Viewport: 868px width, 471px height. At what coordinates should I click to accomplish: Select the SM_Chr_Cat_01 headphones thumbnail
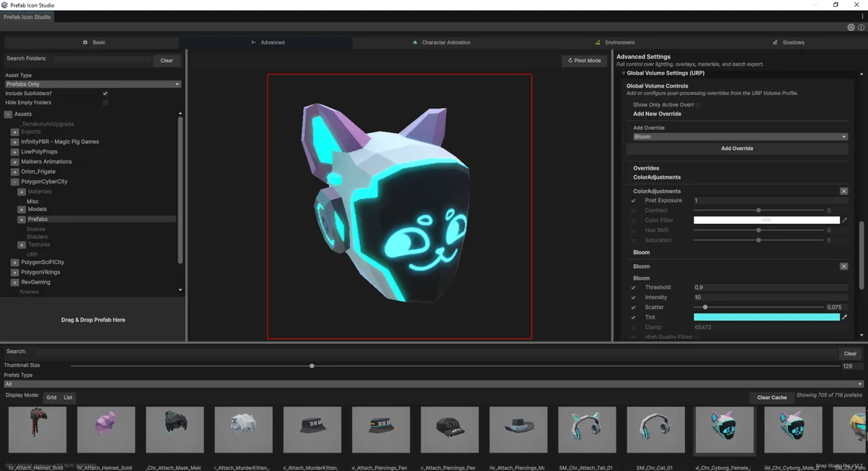pos(656,430)
